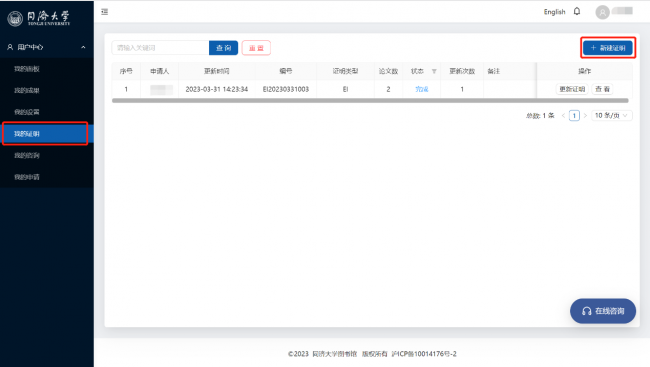Go to next page arrow
Viewport: 650px width, 367px height.
(x=585, y=116)
